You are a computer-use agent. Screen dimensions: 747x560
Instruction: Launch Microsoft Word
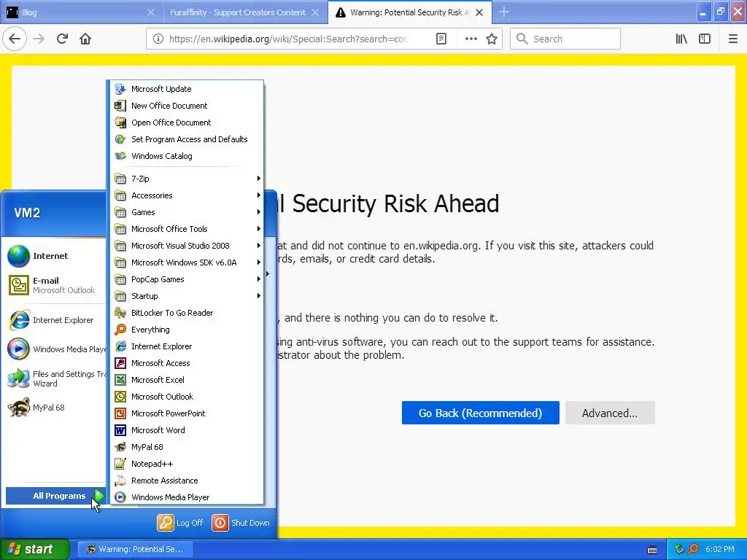187,430
